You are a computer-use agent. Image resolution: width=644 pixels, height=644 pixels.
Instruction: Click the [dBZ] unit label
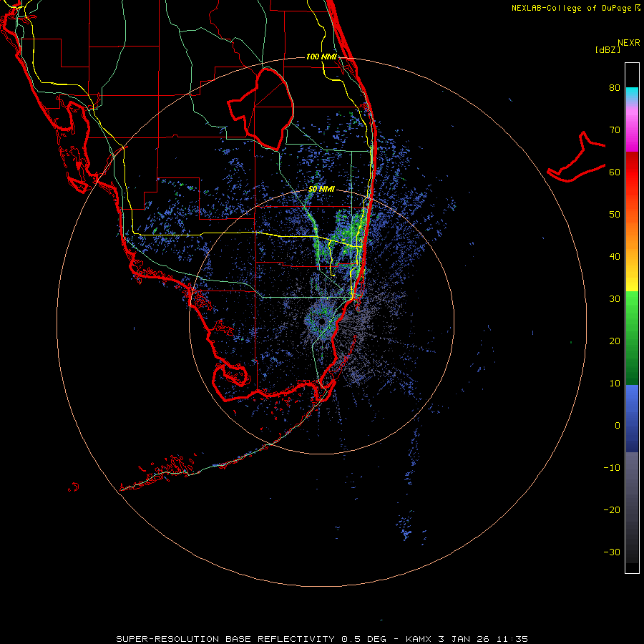coord(608,50)
